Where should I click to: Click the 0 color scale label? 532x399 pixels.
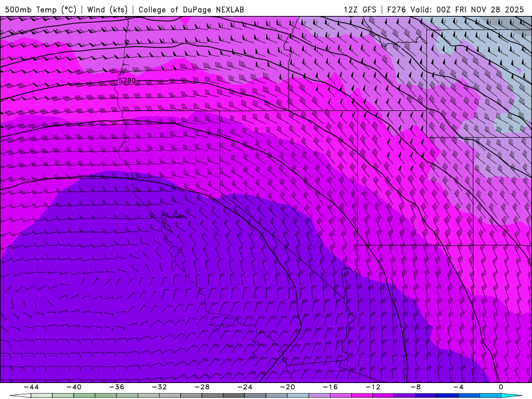pyautogui.click(x=501, y=387)
